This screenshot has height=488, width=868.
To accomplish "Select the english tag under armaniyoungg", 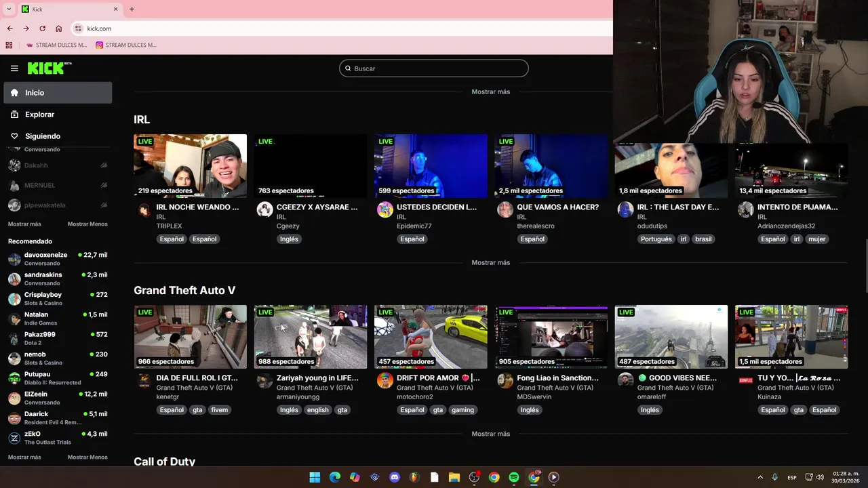I will (x=317, y=410).
